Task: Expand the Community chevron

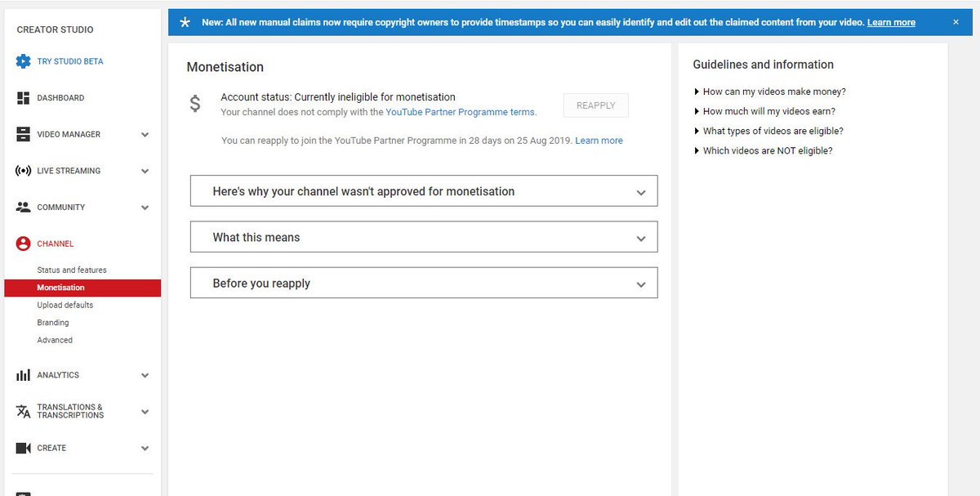Action: click(145, 208)
